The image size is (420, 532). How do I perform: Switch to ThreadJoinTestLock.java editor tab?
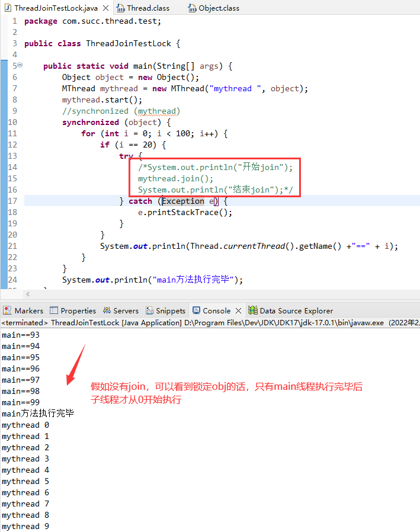coord(56,8)
